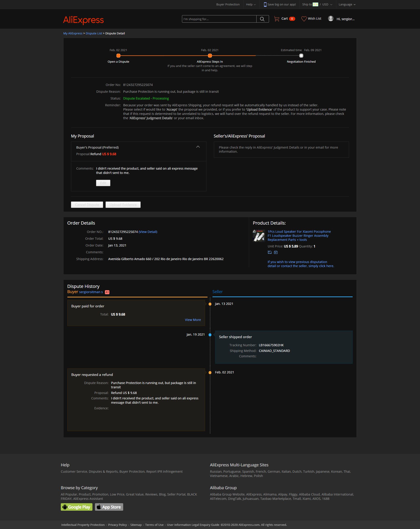Open the shopping cart icon
Screen dimensions: 420x529
(277, 19)
